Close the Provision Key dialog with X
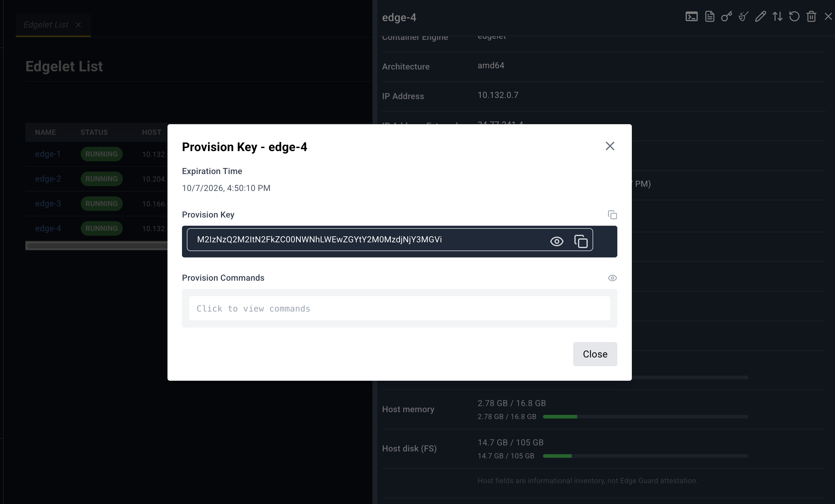Screen dimensions: 835x504 610,146
